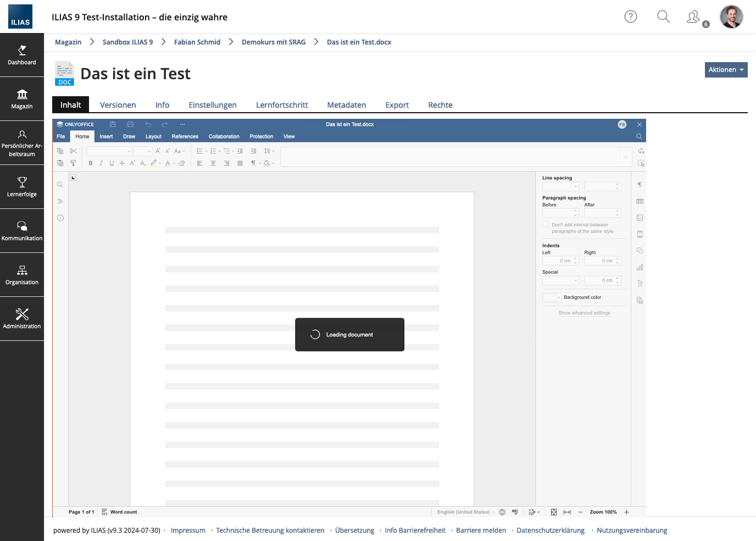Open the Impressum footer link
This screenshot has width=756, height=541.
click(188, 531)
